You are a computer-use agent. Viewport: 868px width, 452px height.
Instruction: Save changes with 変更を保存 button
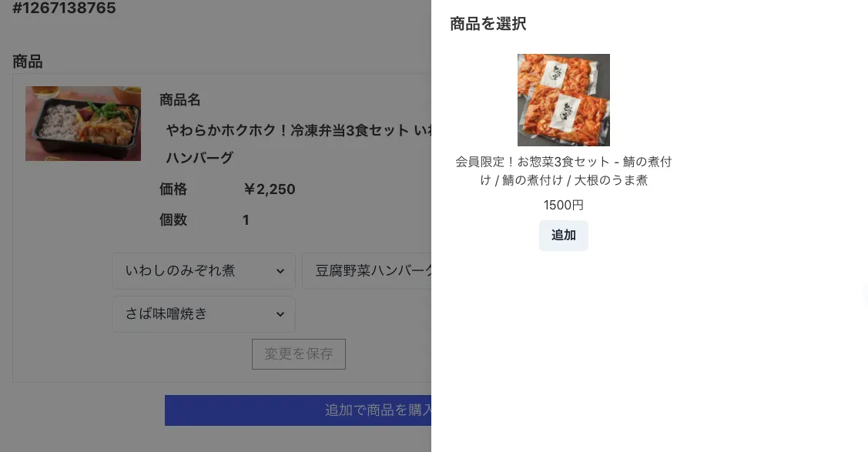(299, 354)
